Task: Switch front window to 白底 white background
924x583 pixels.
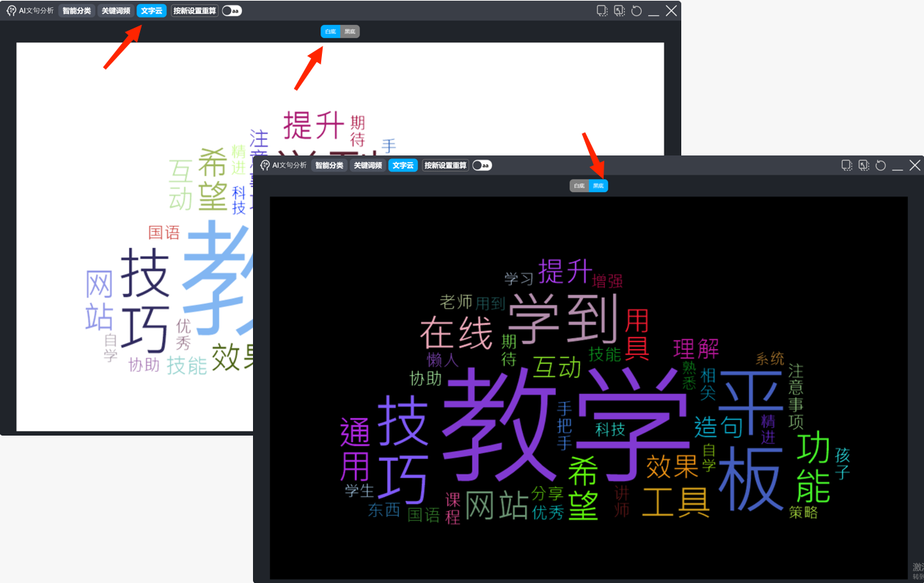Action: coord(579,186)
